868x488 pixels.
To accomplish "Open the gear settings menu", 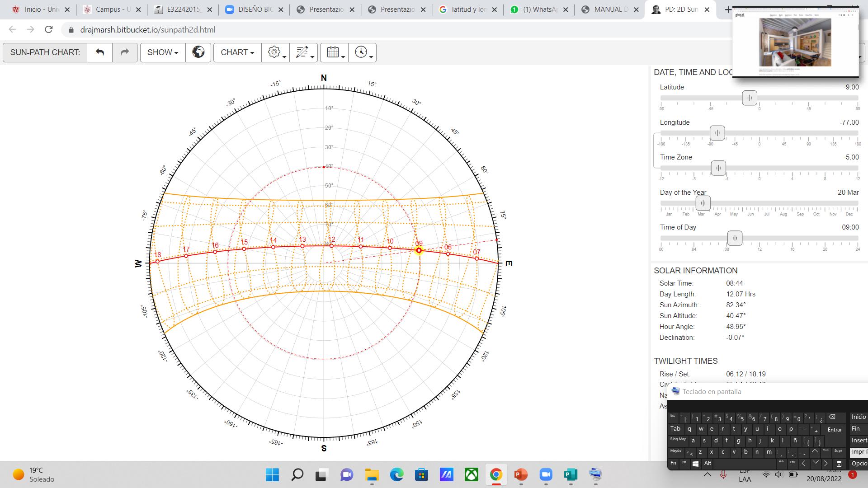I will [x=275, y=52].
